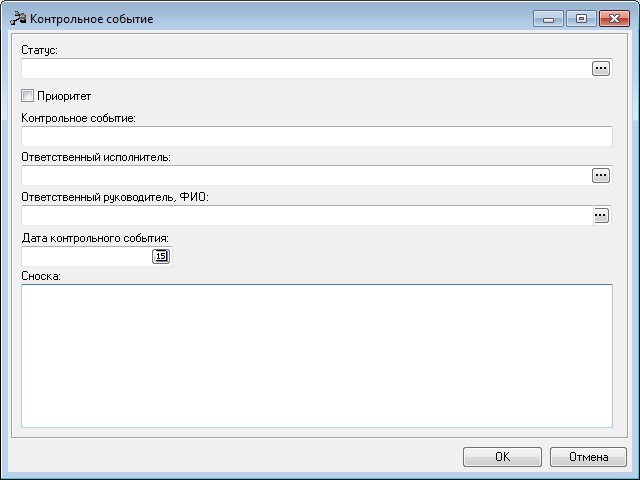The image size is (640, 480).
Task: Browse Ответственный исполнитель with ellipsis button
Action: pyautogui.click(x=601, y=176)
